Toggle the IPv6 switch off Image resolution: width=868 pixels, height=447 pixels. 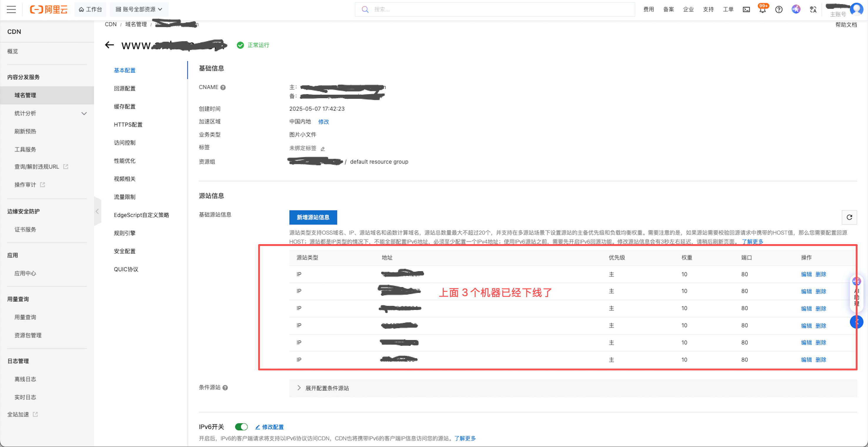click(241, 427)
